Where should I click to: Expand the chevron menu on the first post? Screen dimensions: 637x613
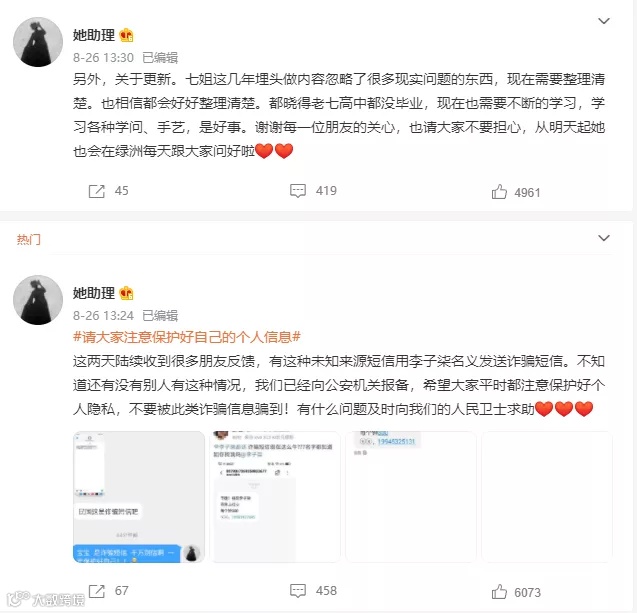(604, 21)
